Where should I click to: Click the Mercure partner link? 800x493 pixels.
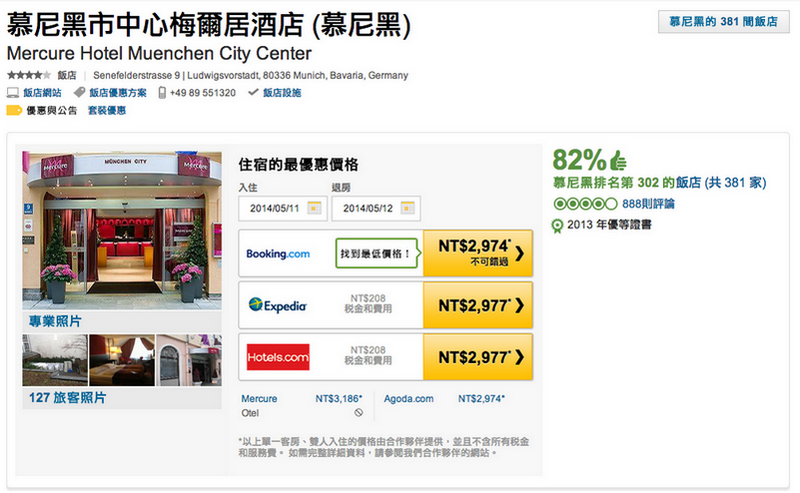259,399
